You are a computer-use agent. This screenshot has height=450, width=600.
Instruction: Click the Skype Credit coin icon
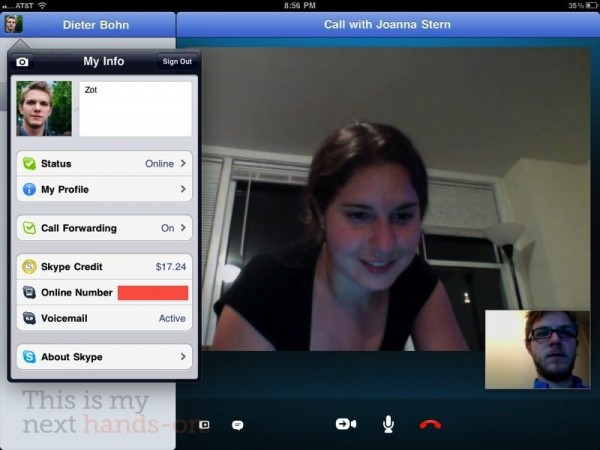(29, 266)
